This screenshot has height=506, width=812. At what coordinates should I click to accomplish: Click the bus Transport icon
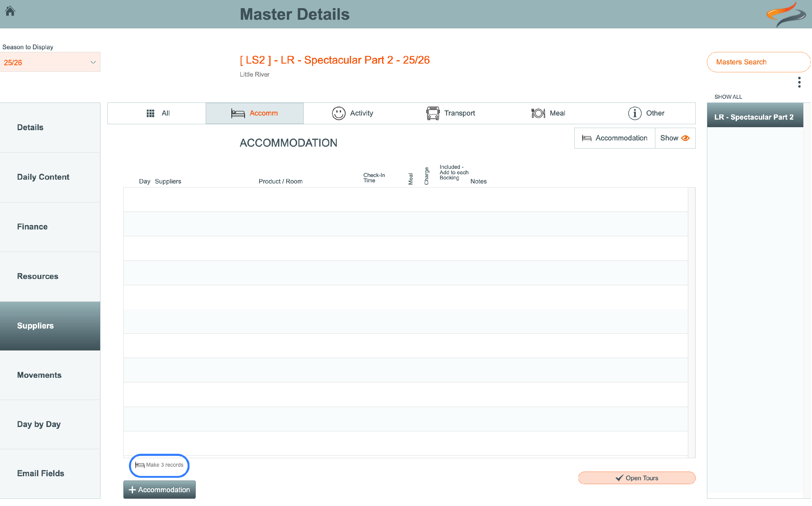click(x=433, y=113)
